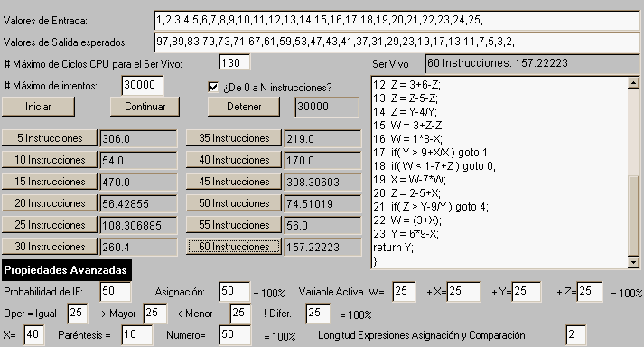Select the Paréntesis value field
The width and height of the screenshot is (644, 347).
137,334
